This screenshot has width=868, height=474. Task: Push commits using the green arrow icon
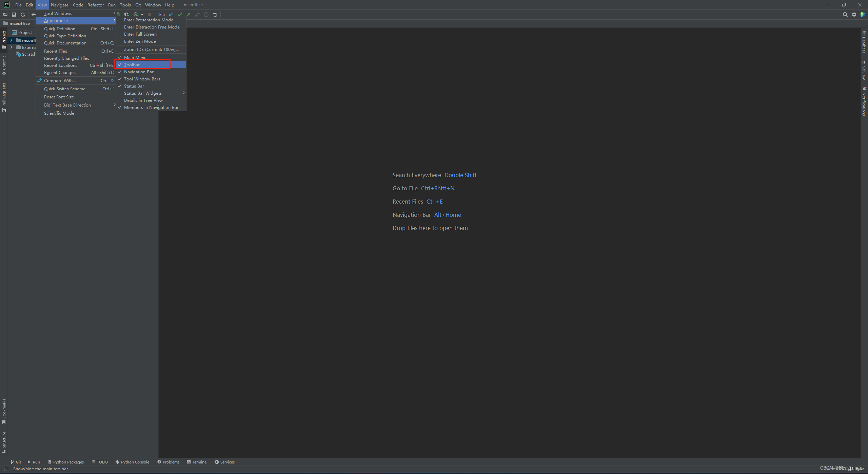189,15
